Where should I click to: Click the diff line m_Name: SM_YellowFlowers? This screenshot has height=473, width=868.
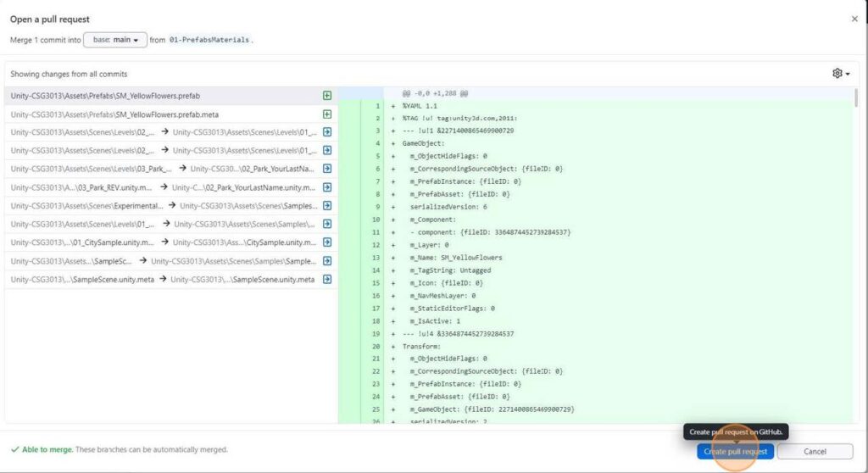(456, 258)
